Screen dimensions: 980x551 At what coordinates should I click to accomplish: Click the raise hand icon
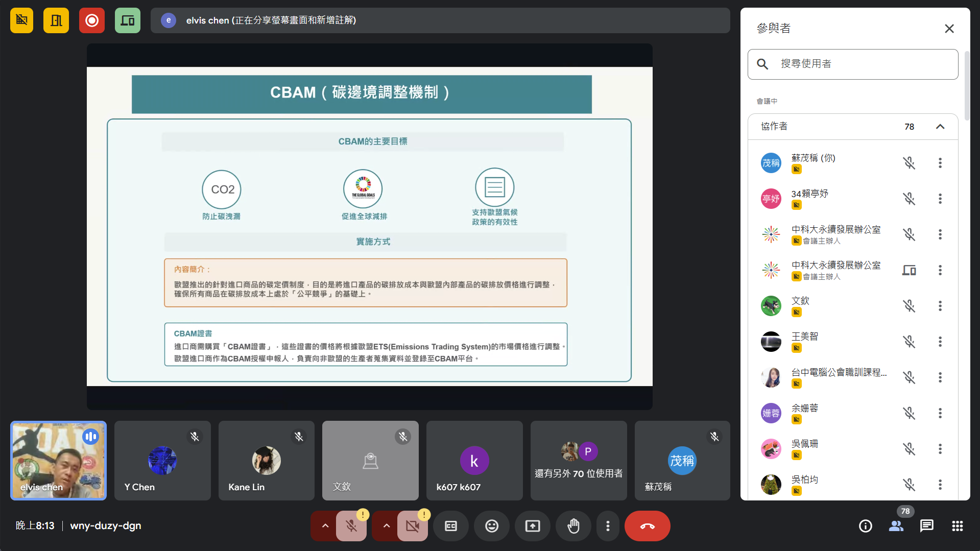(573, 526)
